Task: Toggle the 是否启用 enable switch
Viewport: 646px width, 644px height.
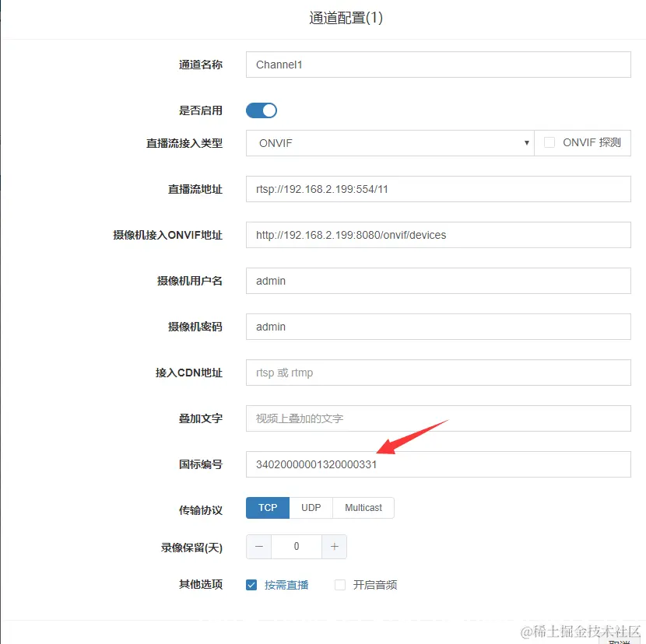Action: pyautogui.click(x=261, y=110)
